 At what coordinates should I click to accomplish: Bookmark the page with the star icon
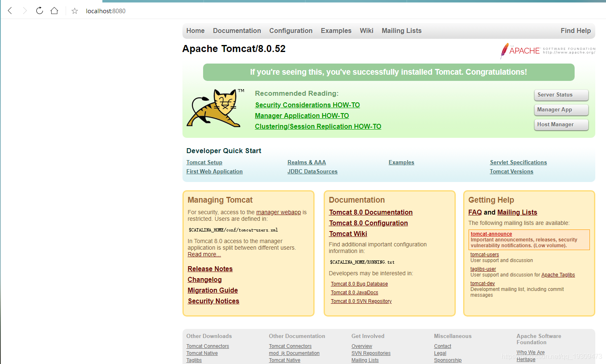point(75,11)
